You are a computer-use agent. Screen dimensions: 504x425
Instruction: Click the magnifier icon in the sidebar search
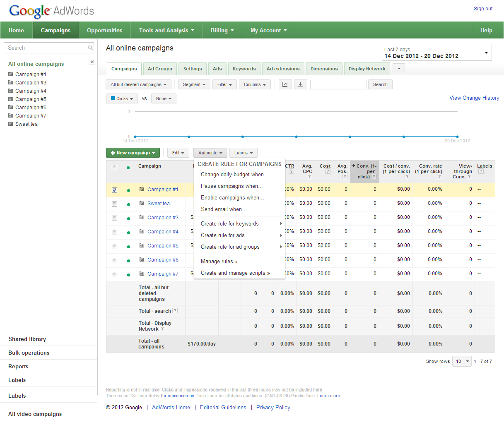click(90, 48)
